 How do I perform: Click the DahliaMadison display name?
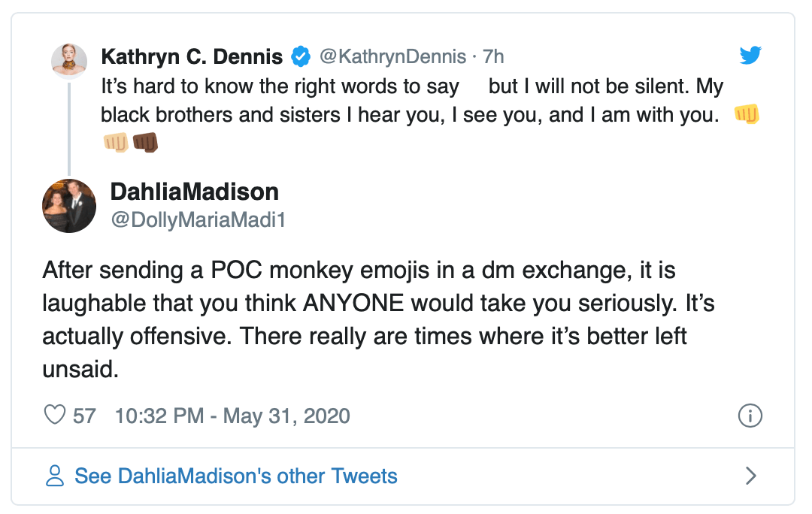point(194,192)
